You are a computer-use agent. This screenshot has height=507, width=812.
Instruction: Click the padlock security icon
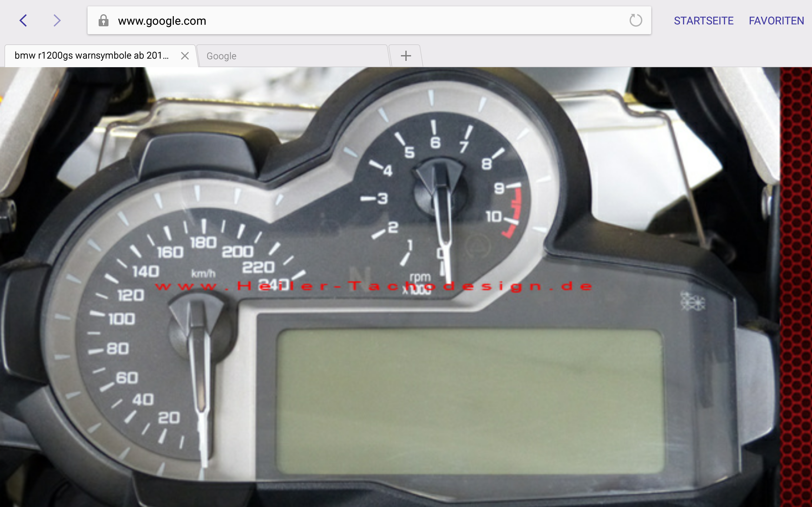coord(103,21)
